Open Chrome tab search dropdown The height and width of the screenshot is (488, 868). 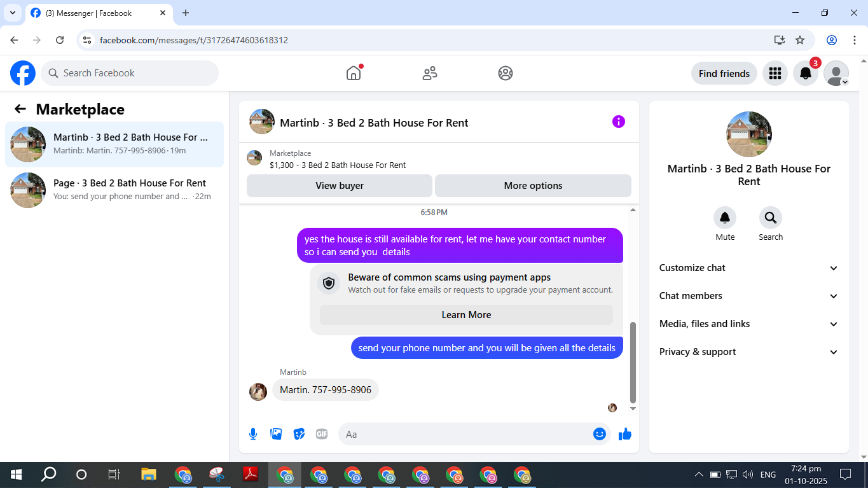pyautogui.click(x=12, y=13)
